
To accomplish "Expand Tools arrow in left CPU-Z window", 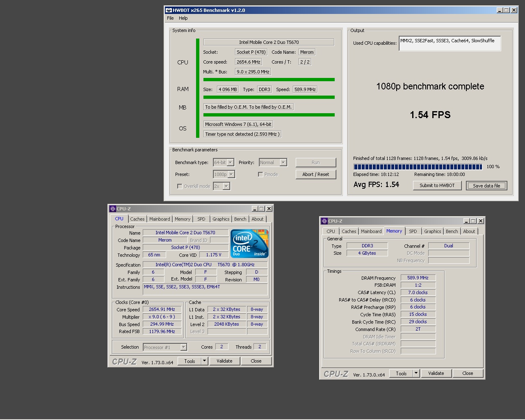I will 205,361.
